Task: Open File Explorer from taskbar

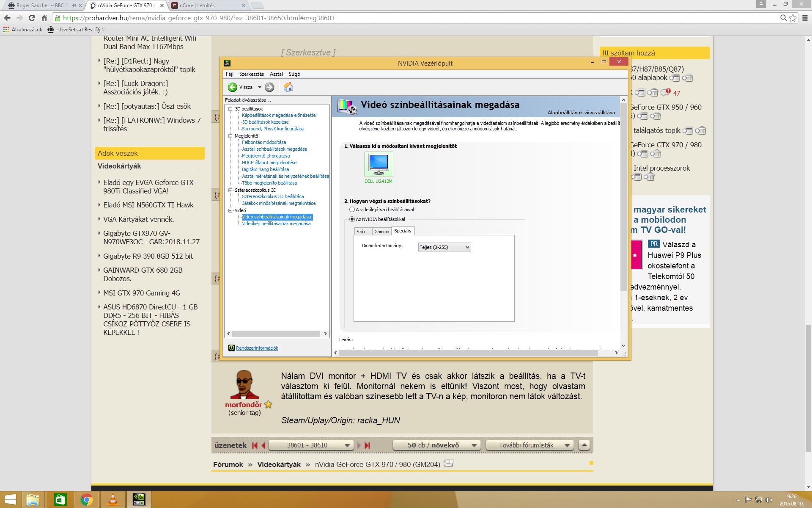Action: click(x=33, y=500)
